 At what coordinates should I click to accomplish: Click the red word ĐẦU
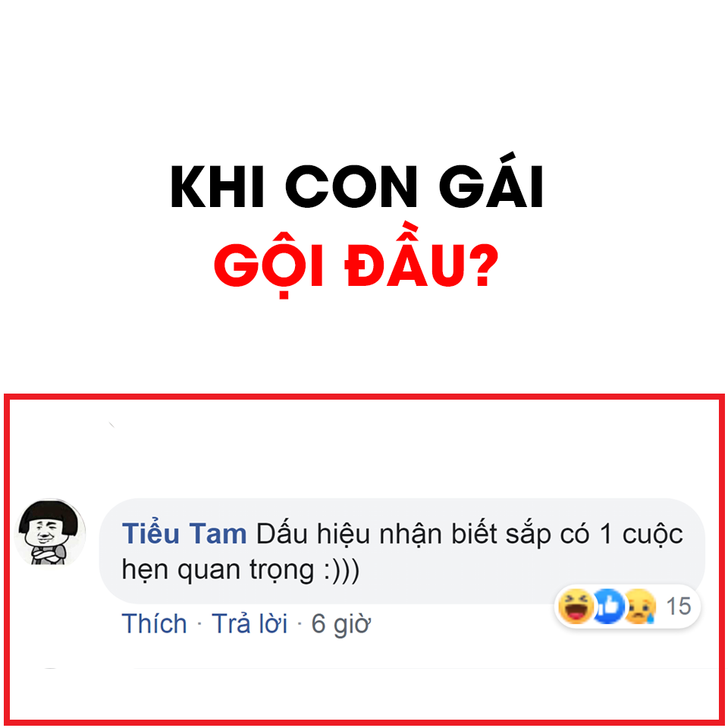[x=403, y=255]
